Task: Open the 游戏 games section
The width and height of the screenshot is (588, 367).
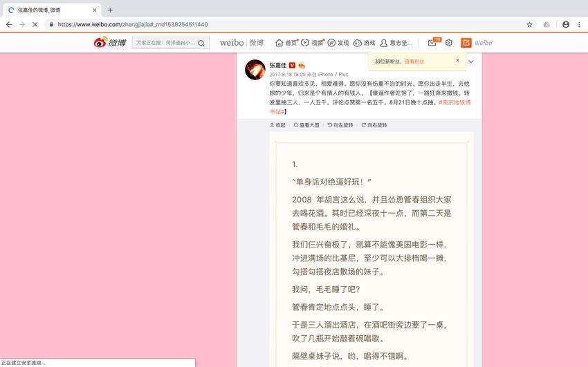Action: click(x=364, y=43)
